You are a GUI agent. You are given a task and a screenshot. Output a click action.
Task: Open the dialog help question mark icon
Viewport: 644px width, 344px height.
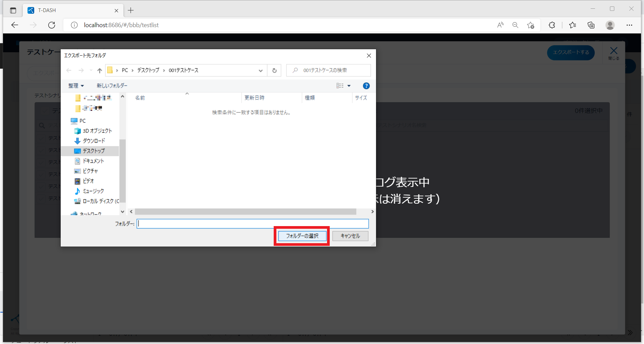coord(366,86)
